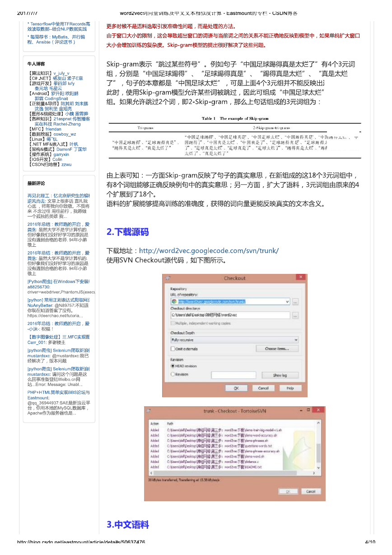Open the 每周荐书 MyBatis link

(x=56, y=39)
